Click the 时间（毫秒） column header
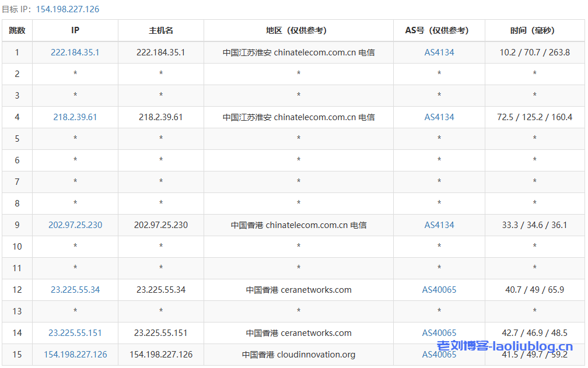The height and width of the screenshot is (368, 588). click(535, 30)
